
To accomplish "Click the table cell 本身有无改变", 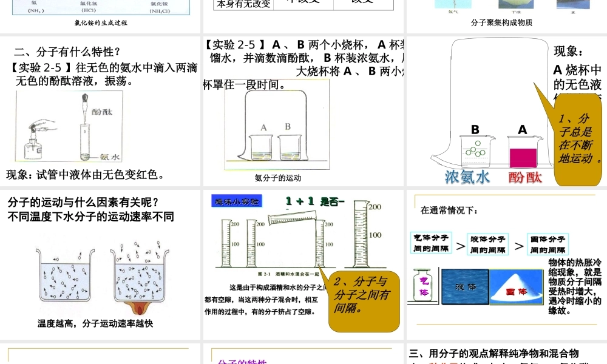I will click(x=243, y=5).
